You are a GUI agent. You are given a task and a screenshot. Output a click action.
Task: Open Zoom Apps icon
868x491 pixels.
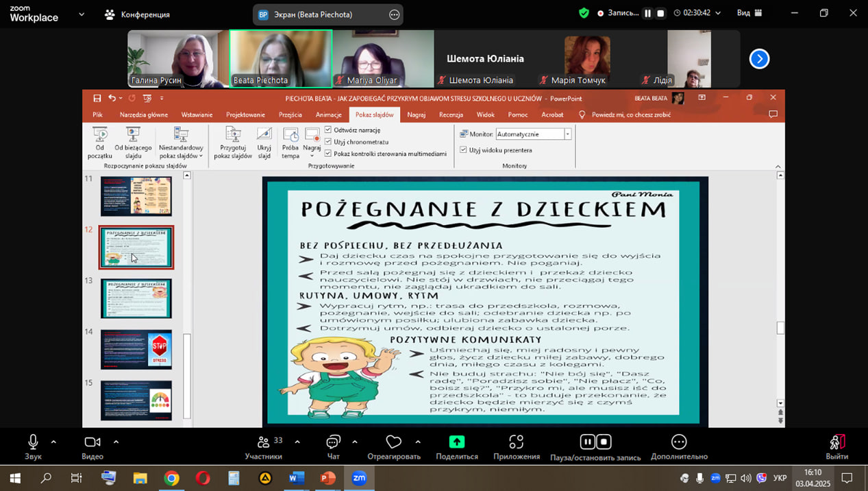click(x=516, y=442)
